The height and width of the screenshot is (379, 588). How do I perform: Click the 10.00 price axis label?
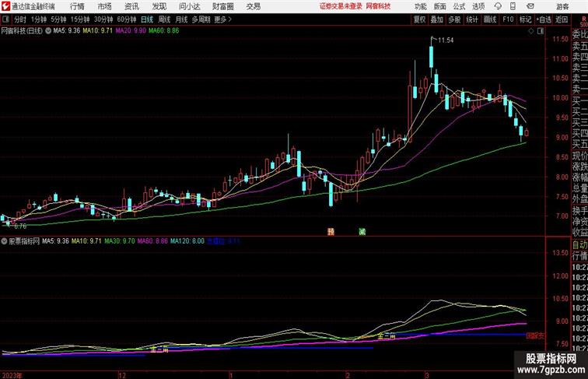pos(560,98)
